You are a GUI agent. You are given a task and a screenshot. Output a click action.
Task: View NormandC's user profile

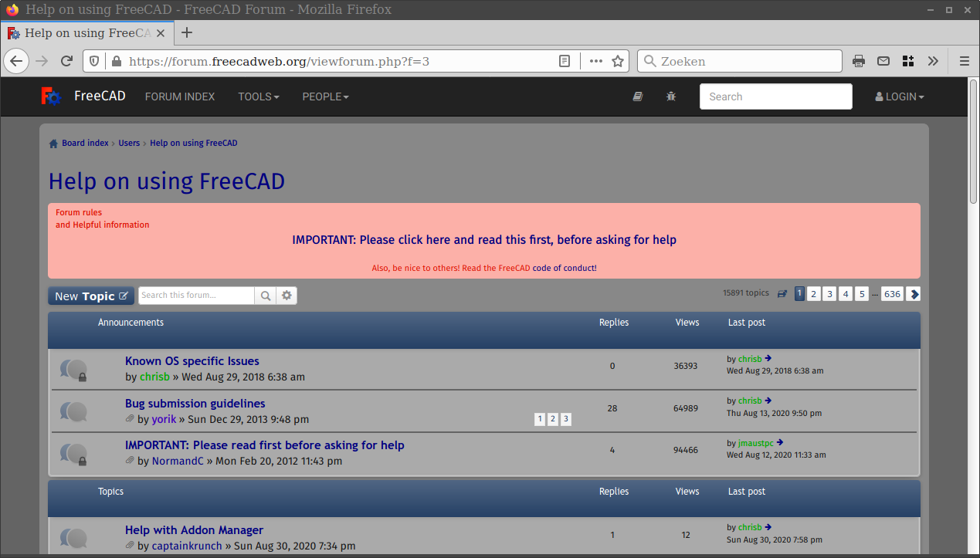[178, 461]
